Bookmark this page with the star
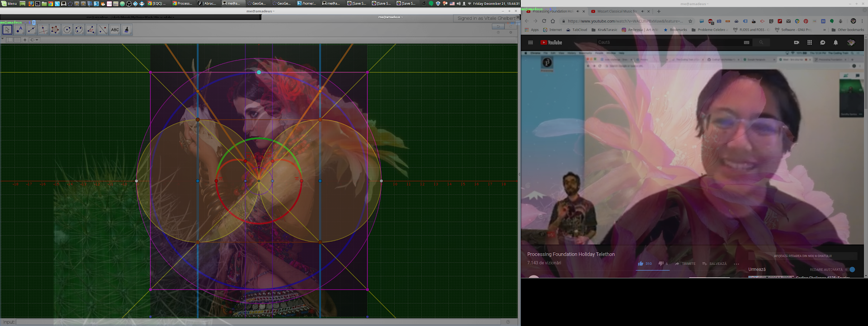 pos(690,21)
